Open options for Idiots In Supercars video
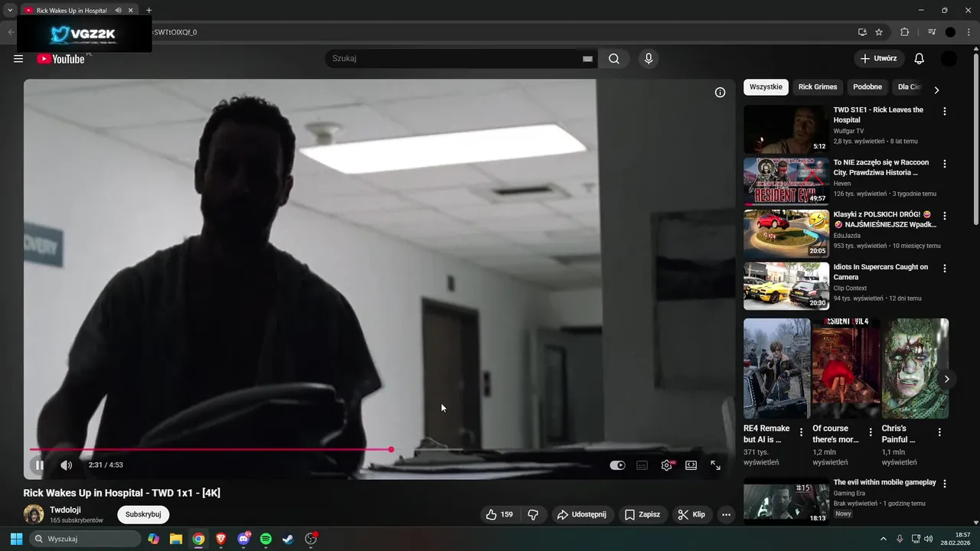This screenshot has width=980, height=551. pos(945,269)
